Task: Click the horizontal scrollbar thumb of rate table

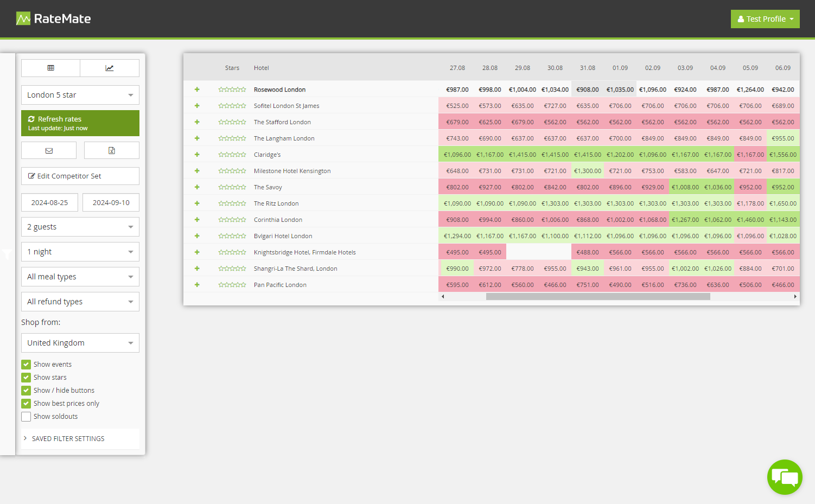Action: coord(598,297)
